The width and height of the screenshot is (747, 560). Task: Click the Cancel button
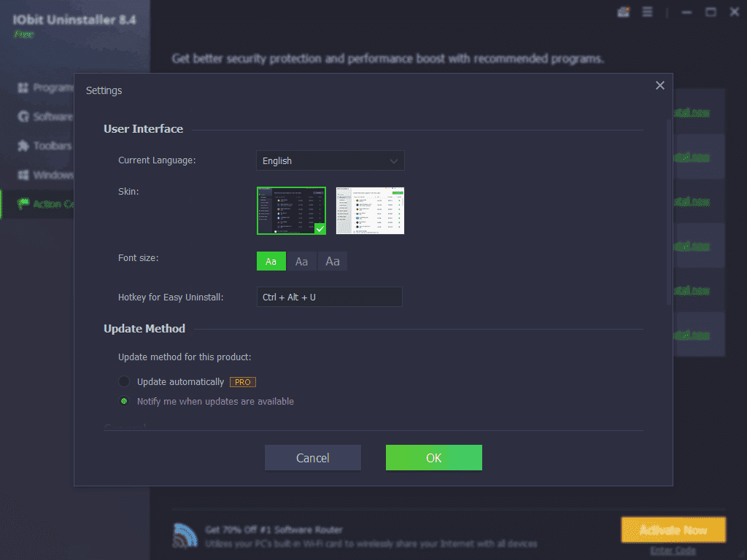click(x=313, y=458)
